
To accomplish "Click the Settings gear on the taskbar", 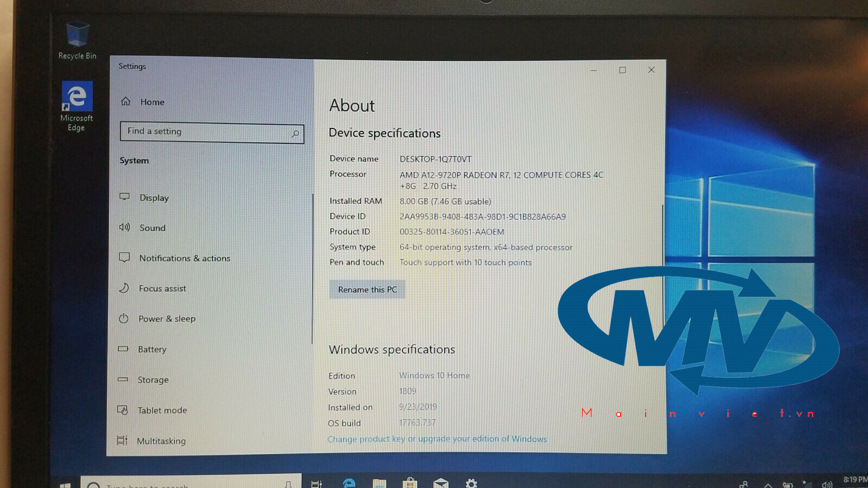I will pyautogui.click(x=471, y=483).
